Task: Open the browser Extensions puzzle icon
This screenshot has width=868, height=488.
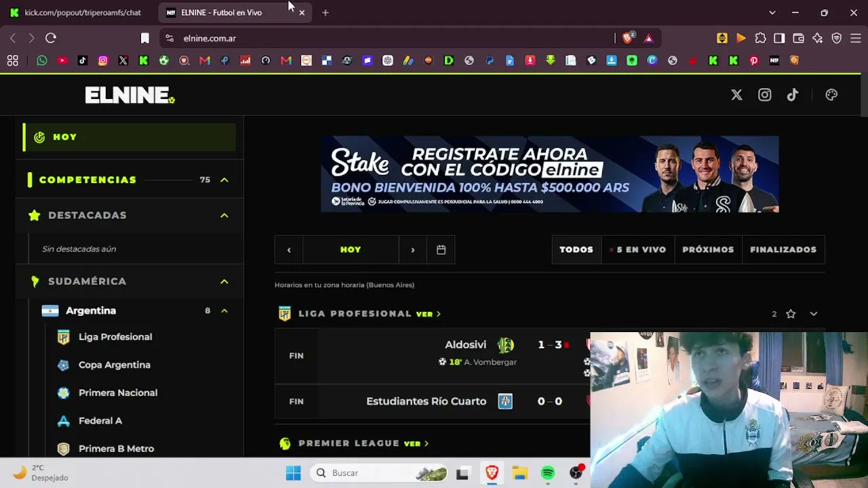Action: (760, 38)
